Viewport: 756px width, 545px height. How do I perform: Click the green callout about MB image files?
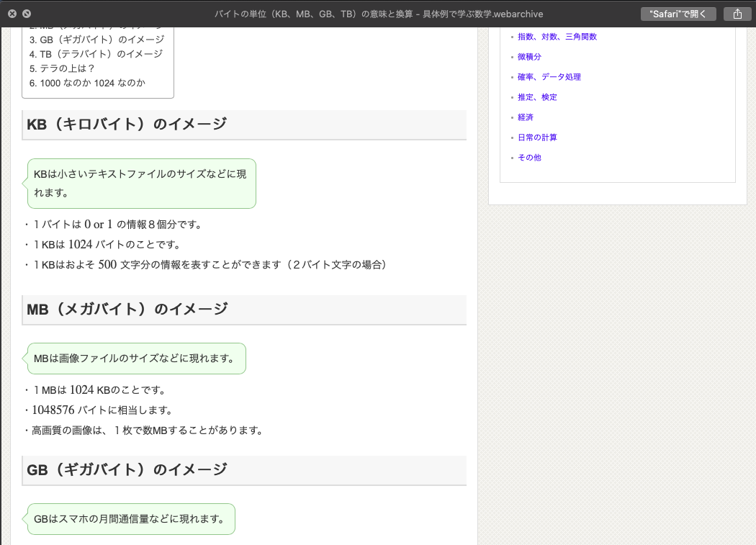(135, 359)
